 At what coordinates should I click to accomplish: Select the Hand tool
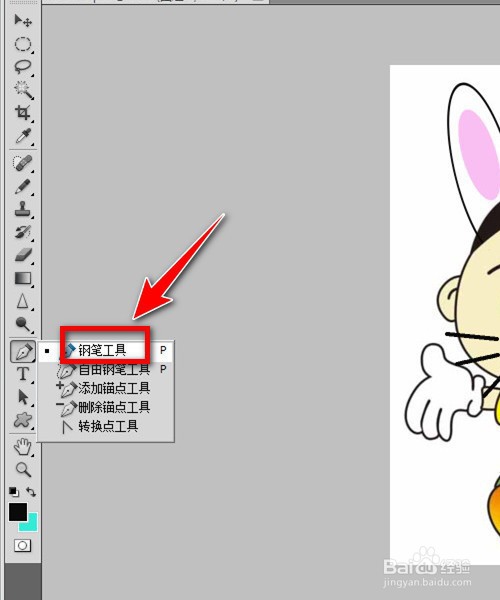coord(23,447)
